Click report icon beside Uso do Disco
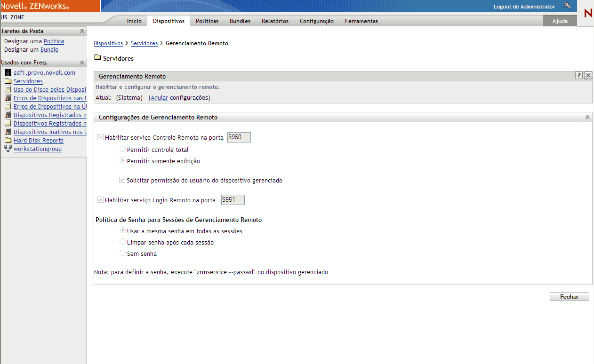Viewport: 594px width, 364px height. coord(8,90)
